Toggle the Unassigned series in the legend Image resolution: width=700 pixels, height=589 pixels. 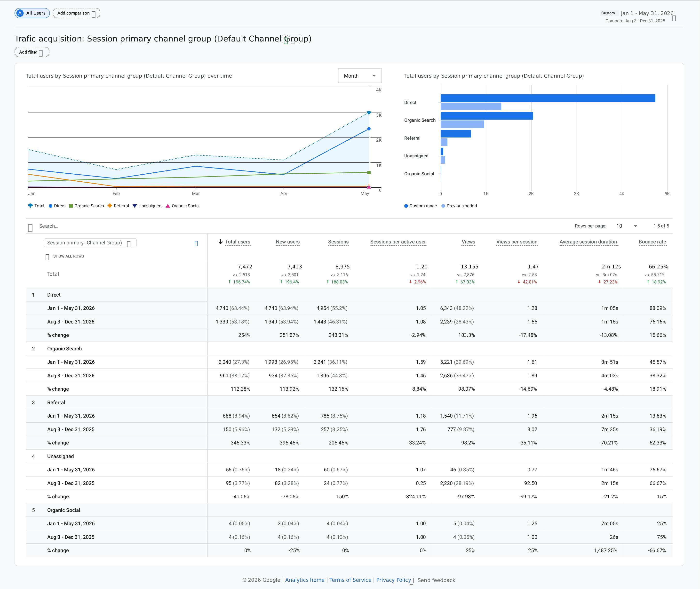(x=147, y=206)
